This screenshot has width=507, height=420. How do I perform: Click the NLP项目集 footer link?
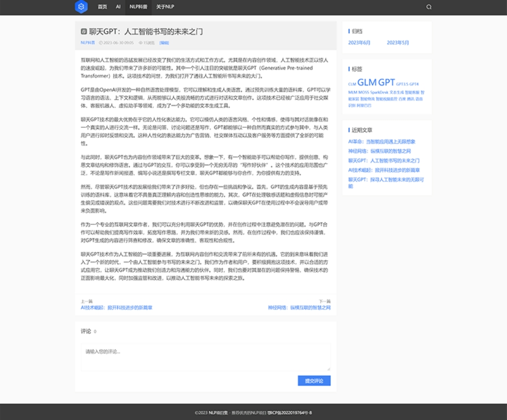coord(218,413)
